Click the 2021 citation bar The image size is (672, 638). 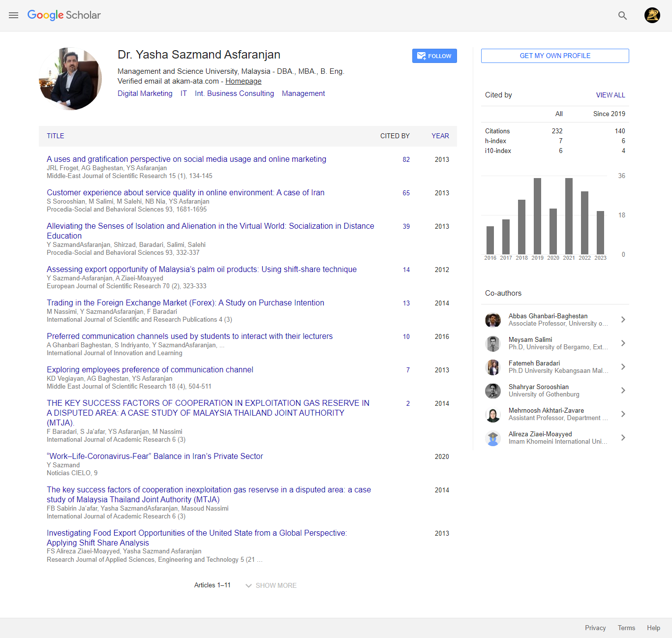pos(569,216)
